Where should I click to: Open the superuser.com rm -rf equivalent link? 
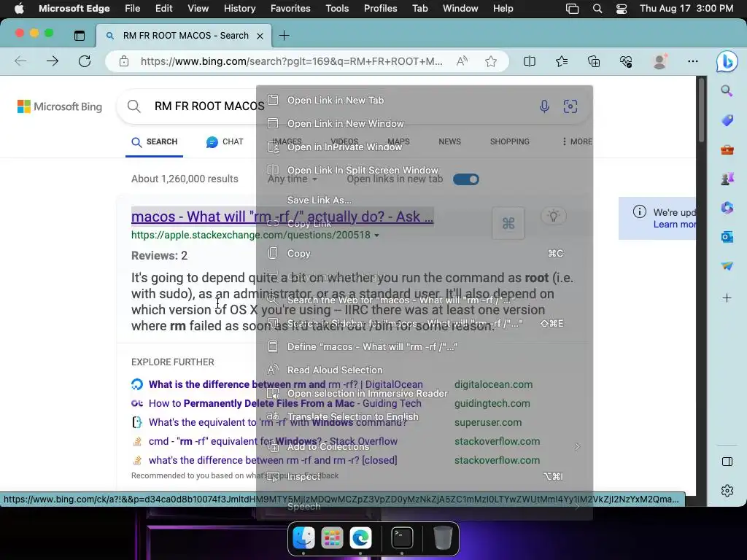tap(278, 422)
